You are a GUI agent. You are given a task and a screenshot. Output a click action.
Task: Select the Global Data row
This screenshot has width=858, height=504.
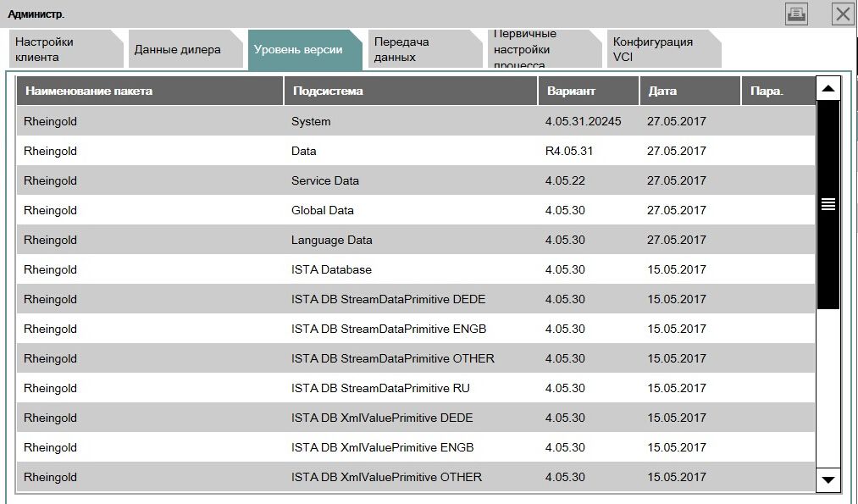[x=416, y=210]
